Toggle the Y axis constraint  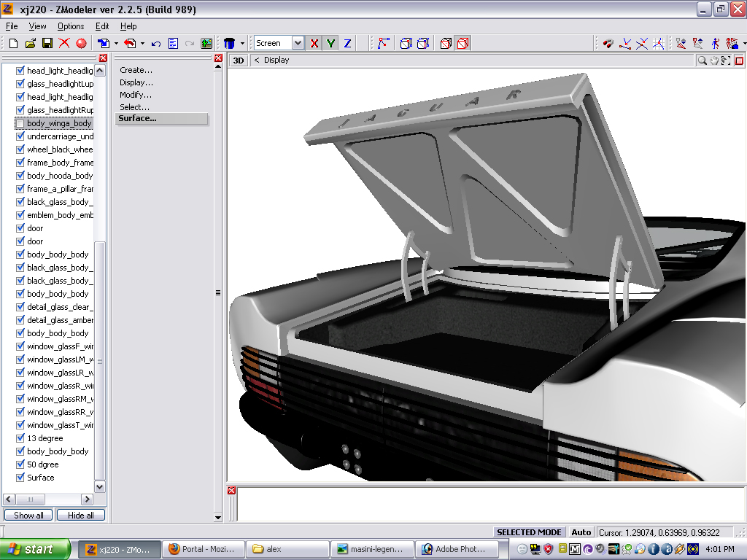click(x=330, y=43)
